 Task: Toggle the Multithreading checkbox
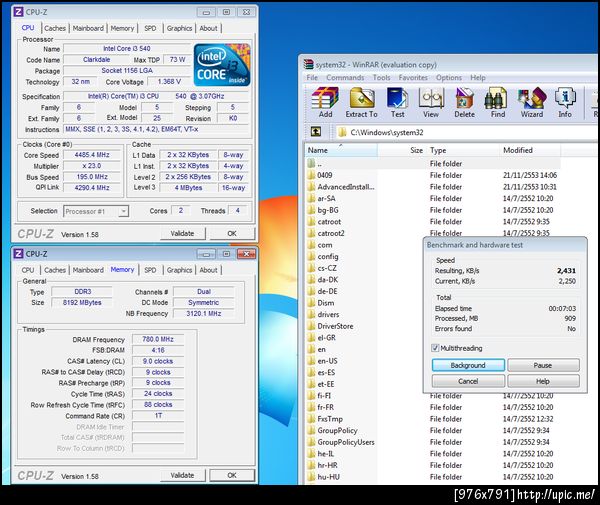point(435,348)
